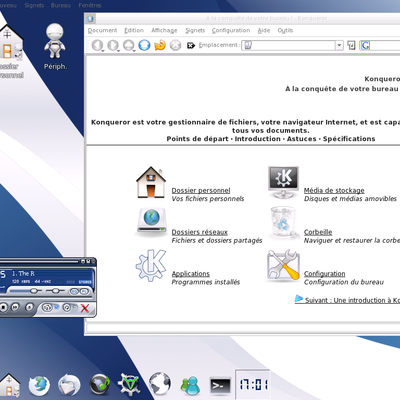The width and height of the screenshot is (400, 400).
Task: Click the Corbeille trash bin icon
Action: coord(283,223)
